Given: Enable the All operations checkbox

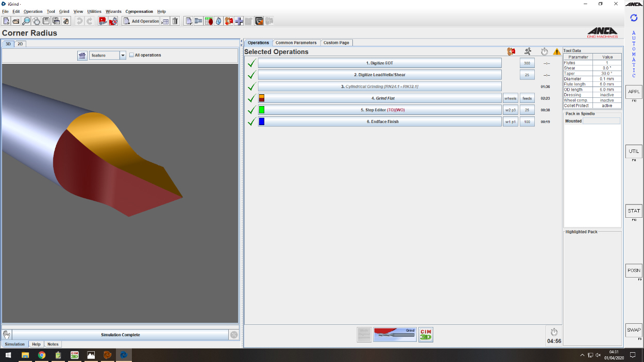Looking at the screenshot, I should [x=132, y=55].
